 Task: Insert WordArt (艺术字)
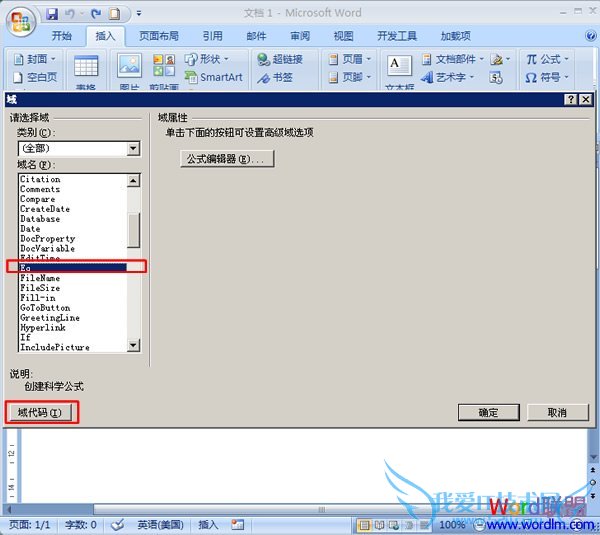point(447,78)
